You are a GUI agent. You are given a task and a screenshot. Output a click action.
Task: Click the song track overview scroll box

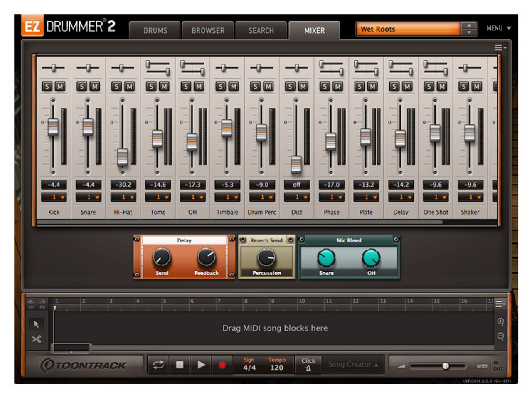pos(71,348)
